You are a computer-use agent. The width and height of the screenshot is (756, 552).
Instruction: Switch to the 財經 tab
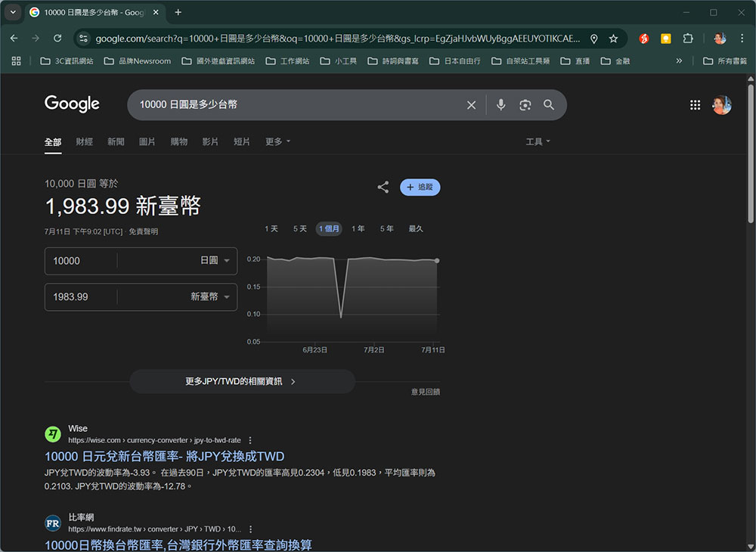point(85,141)
